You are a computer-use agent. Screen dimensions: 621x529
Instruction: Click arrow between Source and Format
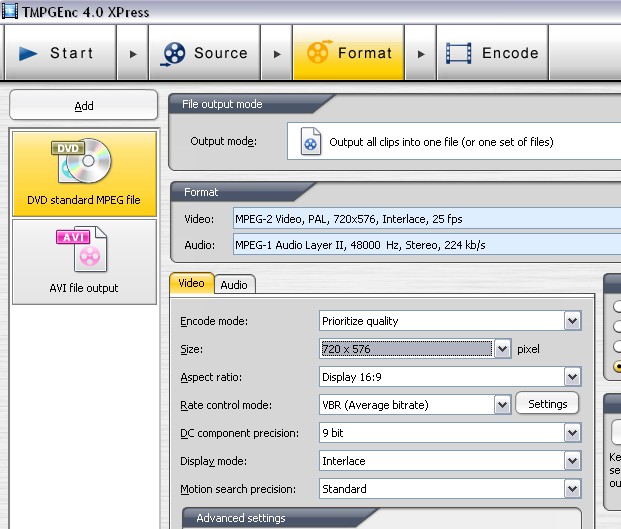tap(277, 53)
